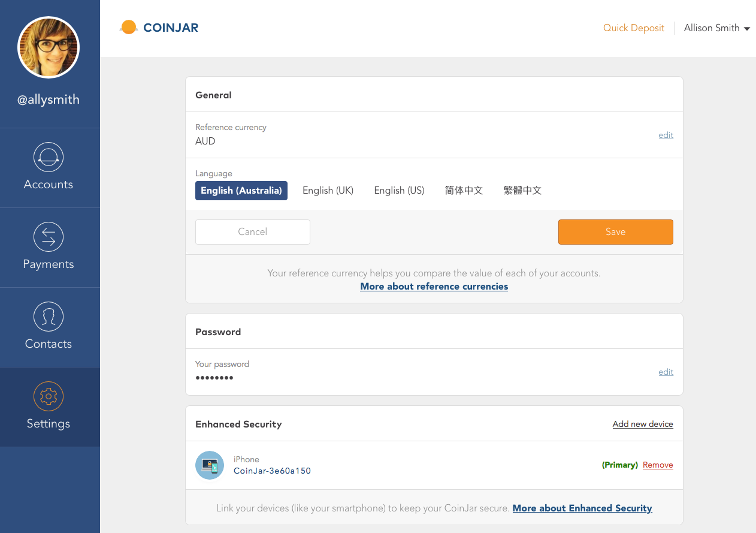Click the CoinJar orange logo icon
The height and width of the screenshot is (533, 756).
[128, 28]
